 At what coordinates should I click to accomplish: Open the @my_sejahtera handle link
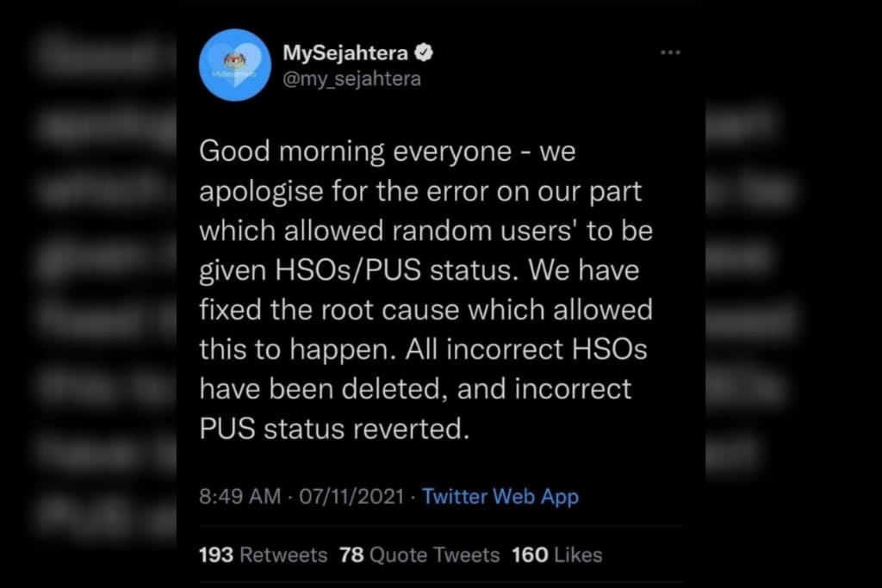click(x=351, y=78)
